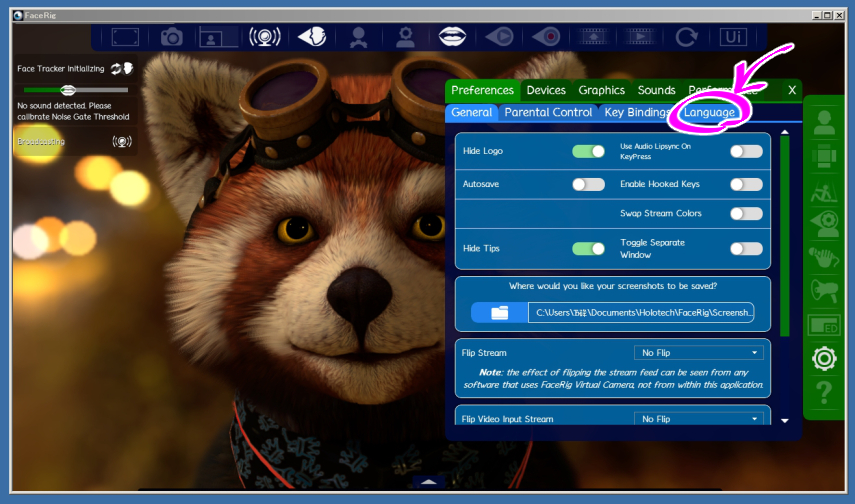Click broadcasting icon in left status panel
Image resolution: width=855 pixels, height=504 pixels.
[122, 142]
